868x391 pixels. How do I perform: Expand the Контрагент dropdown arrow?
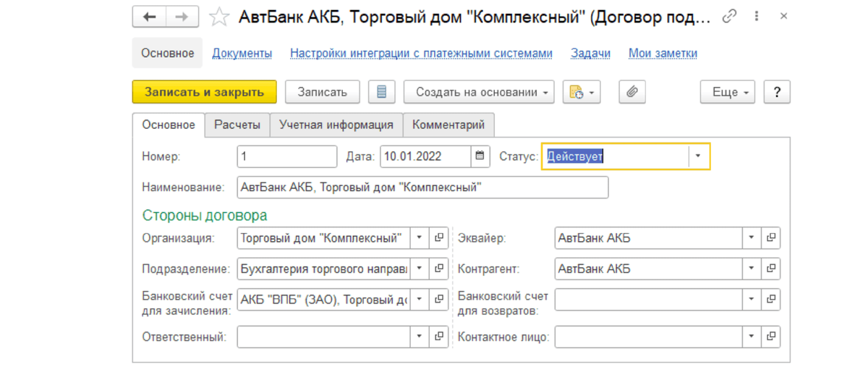pyautogui.click(x=752, y=269)
